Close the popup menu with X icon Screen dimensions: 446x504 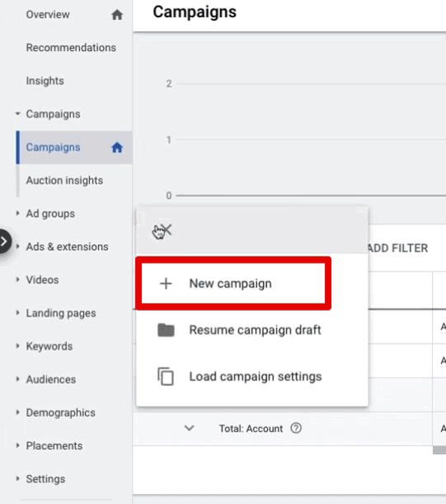pyautogui.click(x=167, y=230)
